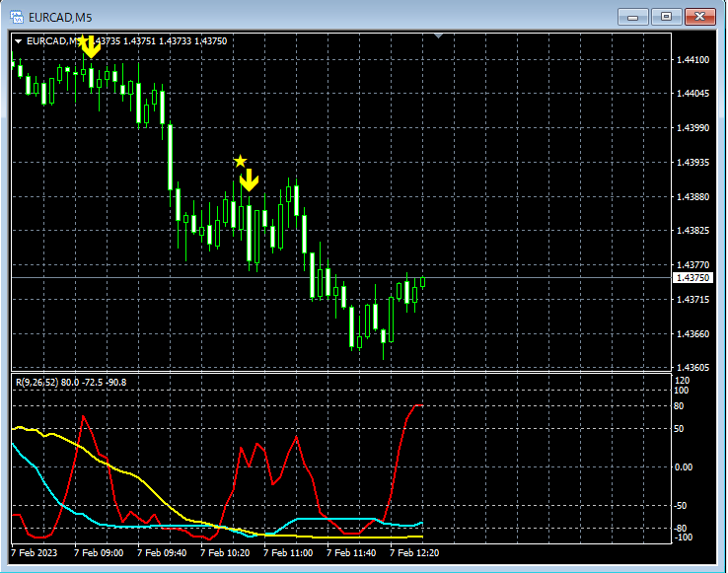Click the 7 Feb 2023 date label
The image size is (728, 573).
pos(34,553)
